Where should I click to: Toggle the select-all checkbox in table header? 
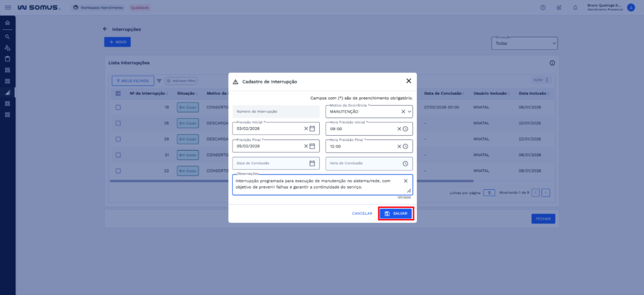coord(118,93)
